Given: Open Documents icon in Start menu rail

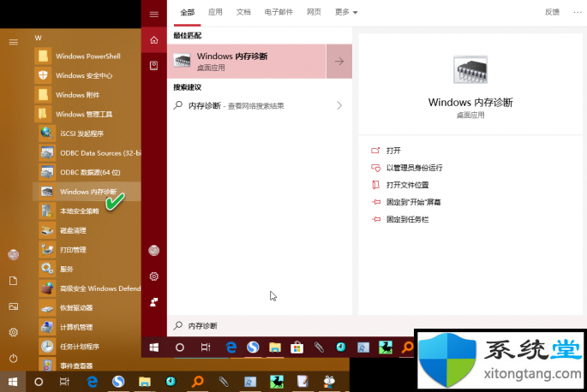Looking at the screenshot, I should 14,281.
